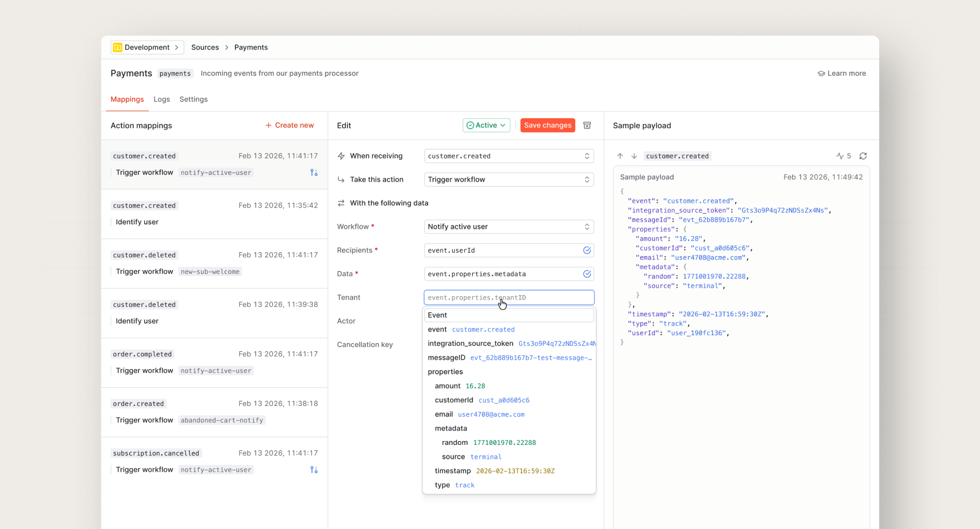Choose event customer.created suggestion
This screenshot has height=529, width=980.
point(509,330)
